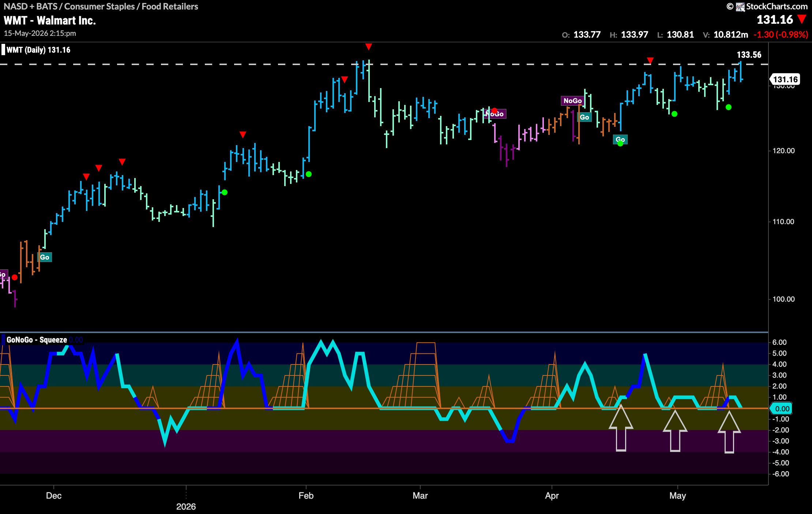Screen dimensions: 812x514
Task: Click the StockCharts.com logo icon
Action: coord(740,7)
